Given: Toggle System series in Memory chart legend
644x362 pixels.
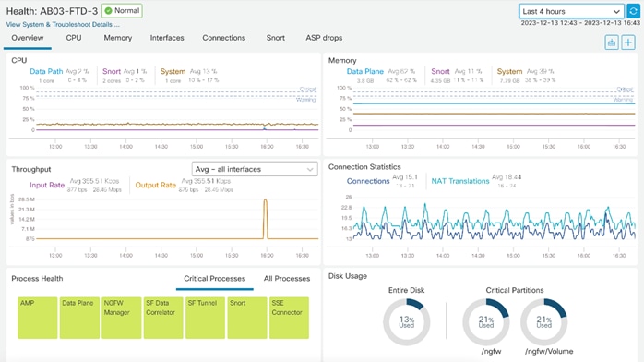Looking at the screenshot, I should coord(509,71).
